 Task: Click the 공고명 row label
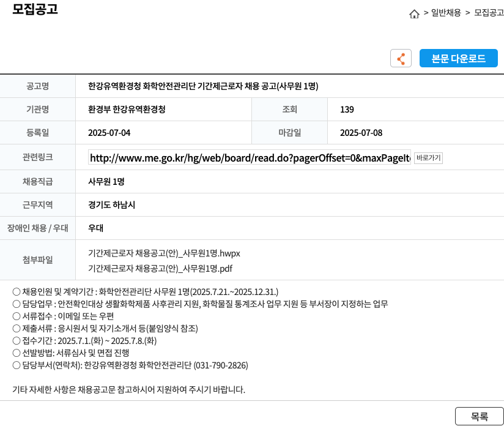37,86
